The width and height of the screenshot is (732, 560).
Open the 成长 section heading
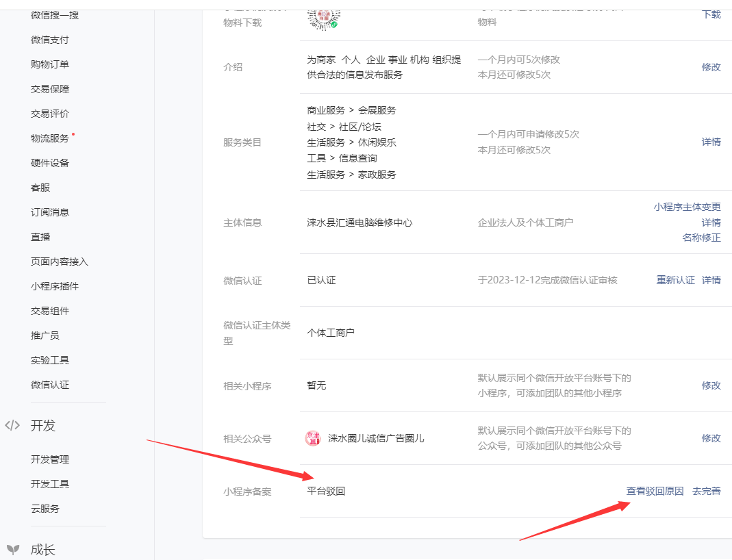[43, 550]
